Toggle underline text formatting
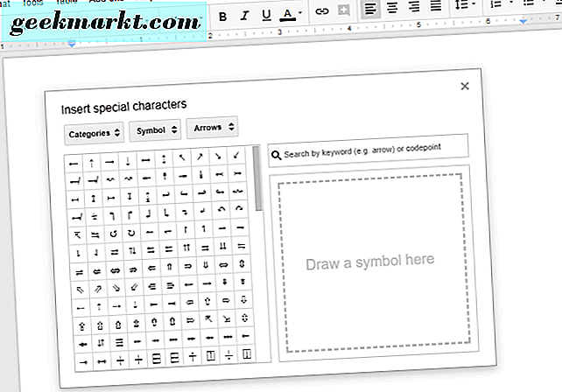The width and height of the screenshot is (562, 392). tap(265, 12)
